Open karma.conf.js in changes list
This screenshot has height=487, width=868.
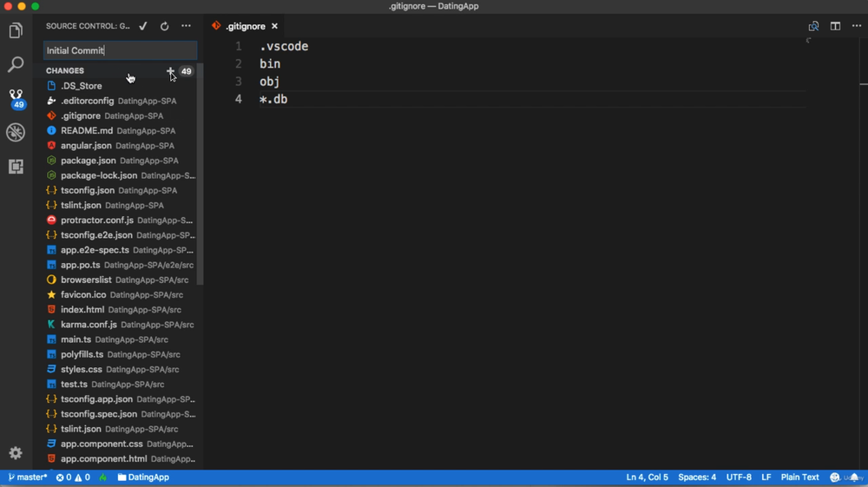(x=120, y=325)
